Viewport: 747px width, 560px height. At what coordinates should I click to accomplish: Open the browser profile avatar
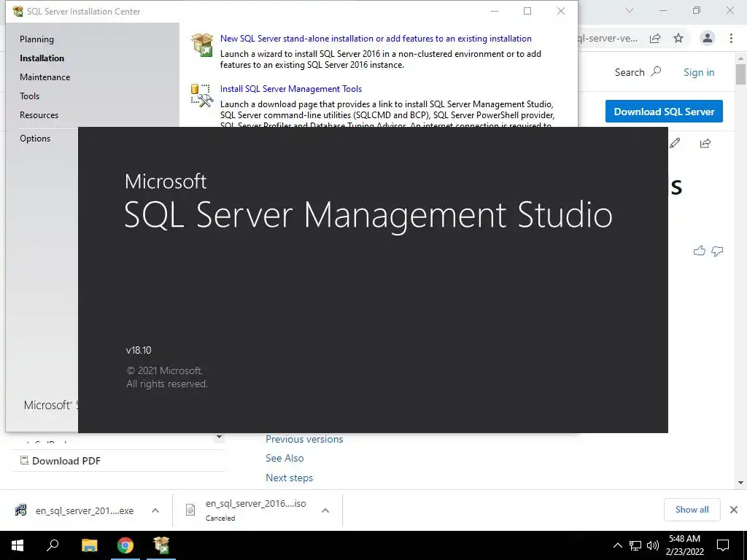(708, 38)
